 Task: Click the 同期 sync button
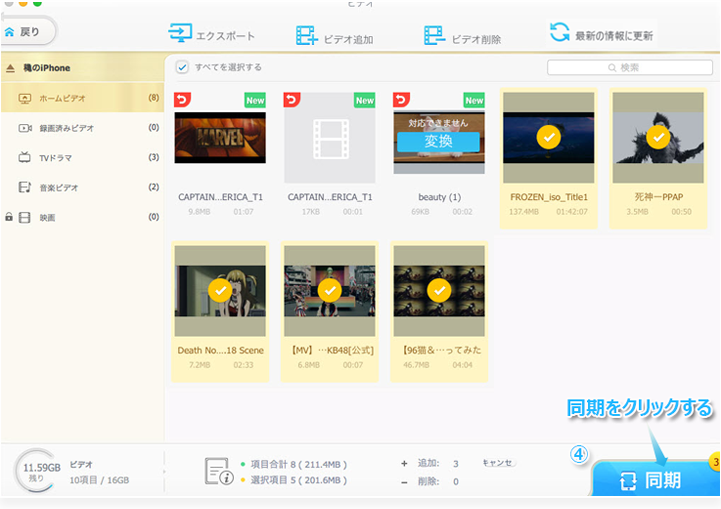655,480
